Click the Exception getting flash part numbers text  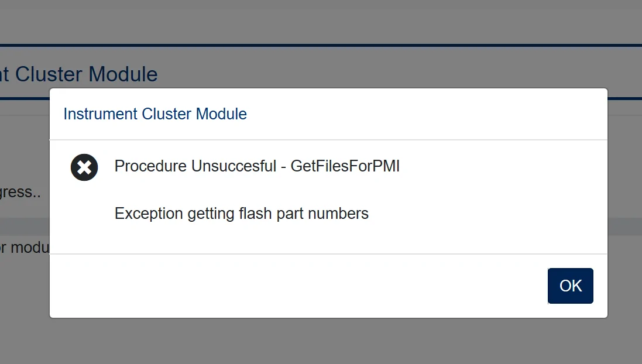tap(242, 214)
